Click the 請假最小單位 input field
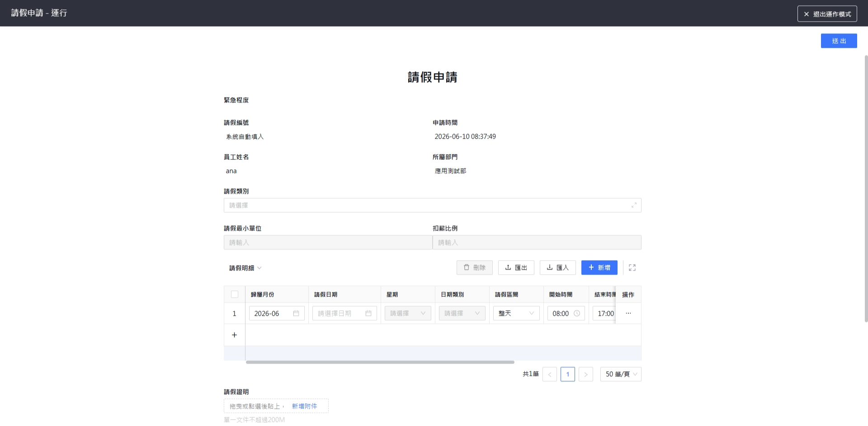The image size is (868, 426). pyautogui.click(x=328, y=243)
